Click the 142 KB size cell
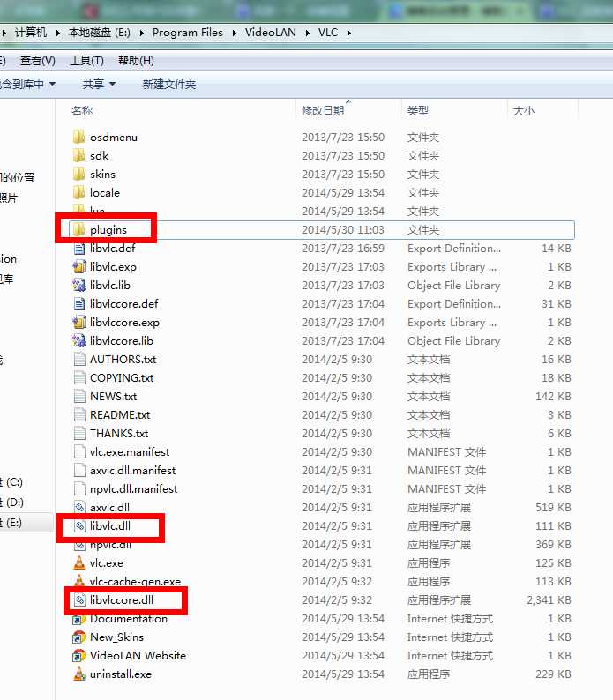The height and width of the screenshot is (700, 613). [553, 396]
